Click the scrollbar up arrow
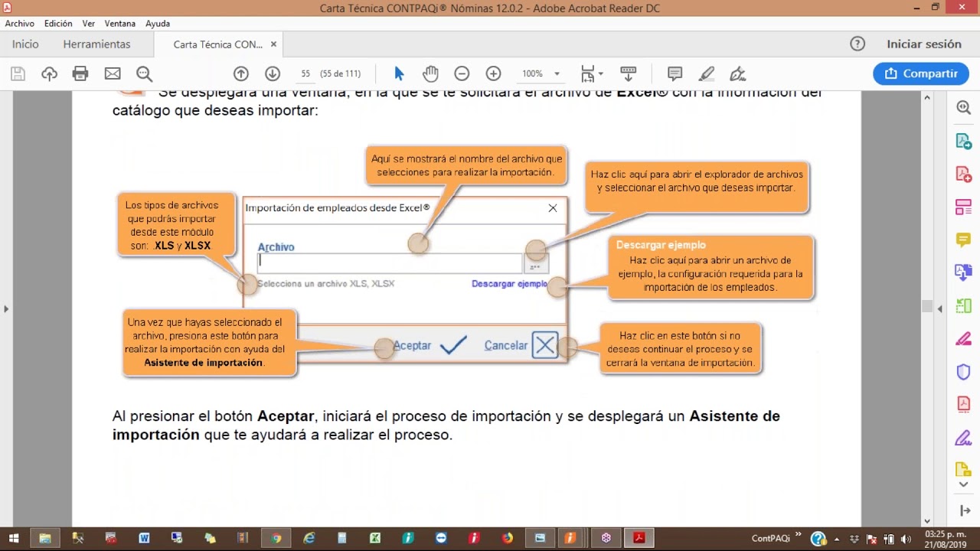This screenshot has width=980, height=551. (x=927, y=97)
